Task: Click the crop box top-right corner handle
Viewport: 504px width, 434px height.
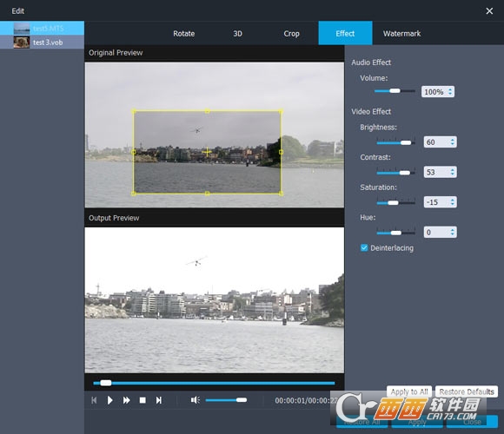Action: (x=282, y=111)
